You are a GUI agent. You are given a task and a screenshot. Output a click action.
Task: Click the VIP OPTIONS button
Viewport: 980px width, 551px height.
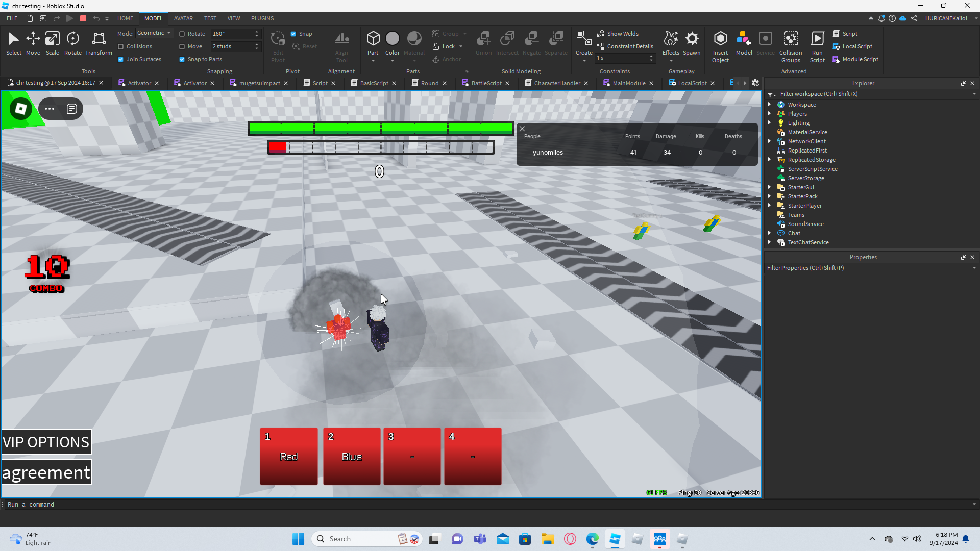point(46,442)
